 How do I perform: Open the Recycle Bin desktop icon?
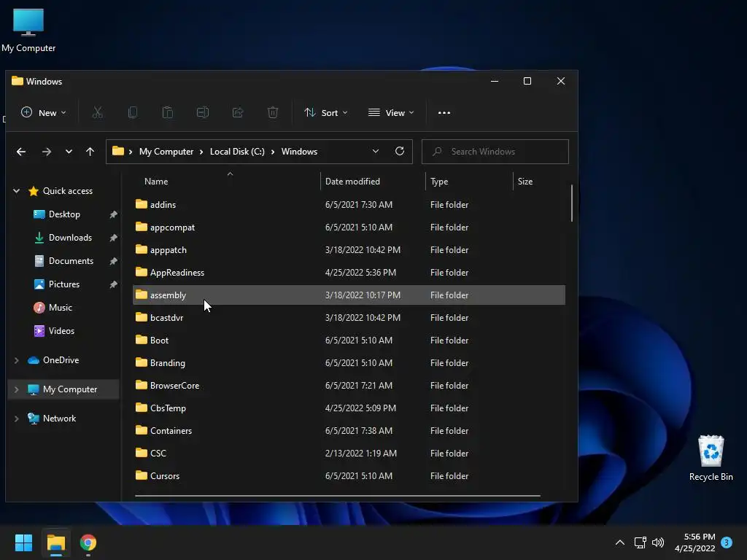tap(711, 458)
